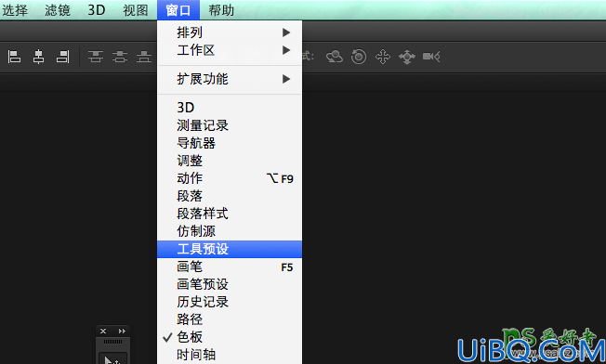Select the highlighted 工具预设 entry

(230, 249)
